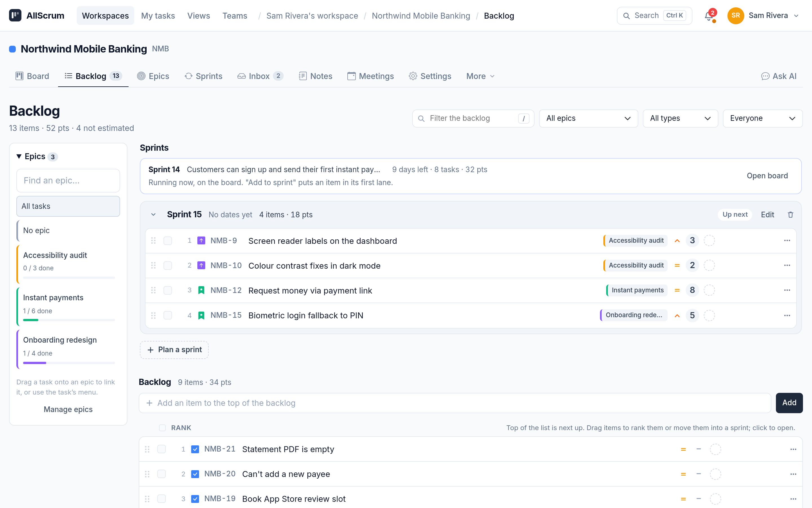
Task: Focus the Filter the backlog field
Action: pyautogui.click(x=473, y=118)
